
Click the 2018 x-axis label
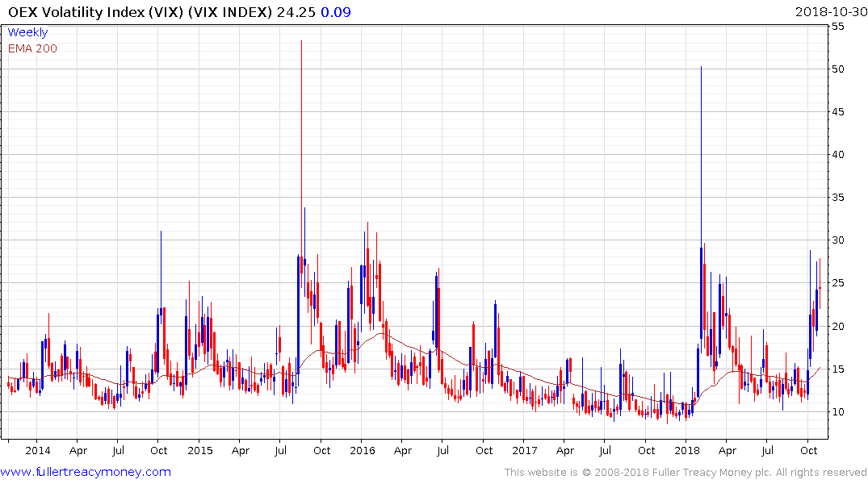pyautogui.click(x=687, y=450)
